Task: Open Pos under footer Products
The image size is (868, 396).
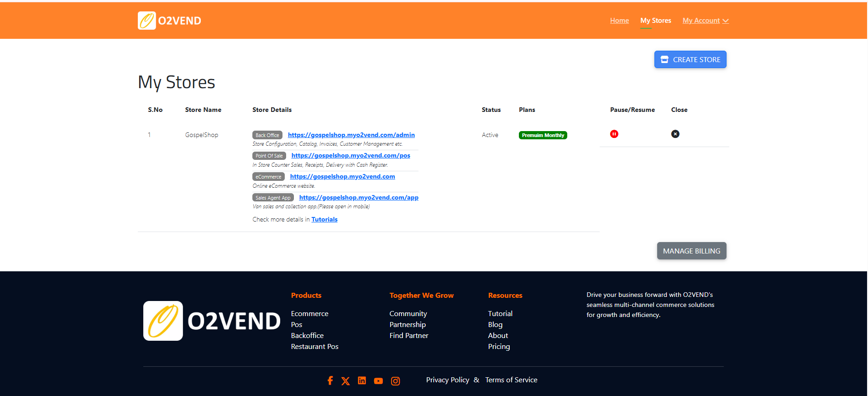Action: click(297, 324)
